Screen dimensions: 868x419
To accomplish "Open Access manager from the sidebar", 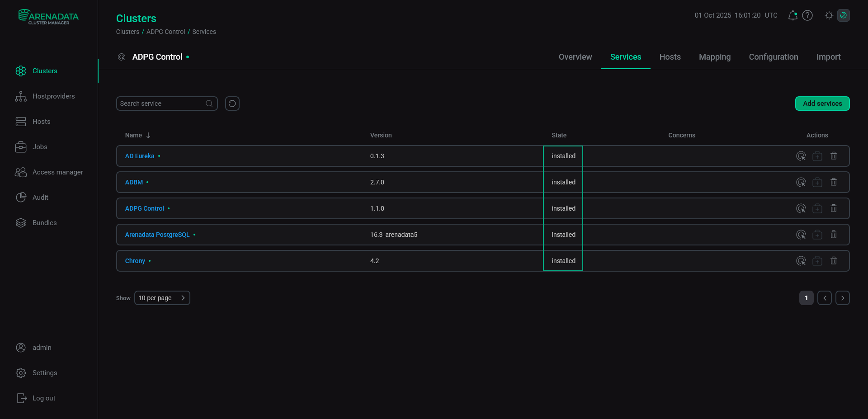I will pyautogui.click(x=58, y=172).
